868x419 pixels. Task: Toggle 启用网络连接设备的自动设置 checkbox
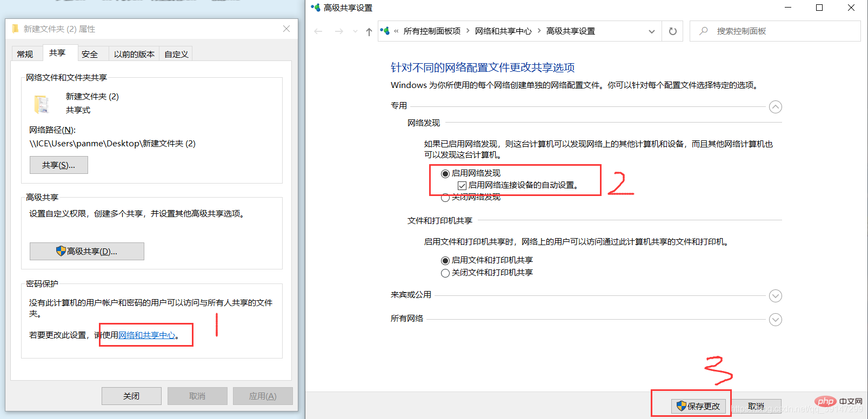[462, 185]
